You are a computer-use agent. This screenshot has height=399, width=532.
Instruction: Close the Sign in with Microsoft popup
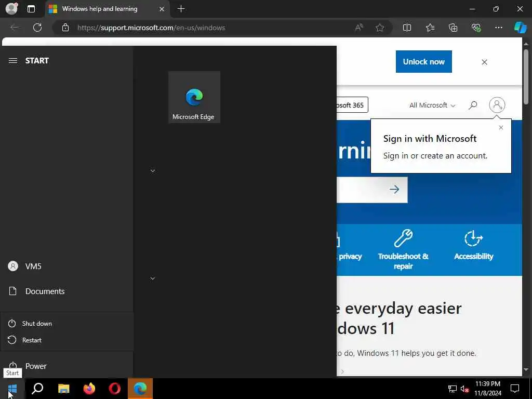[501, 128]
